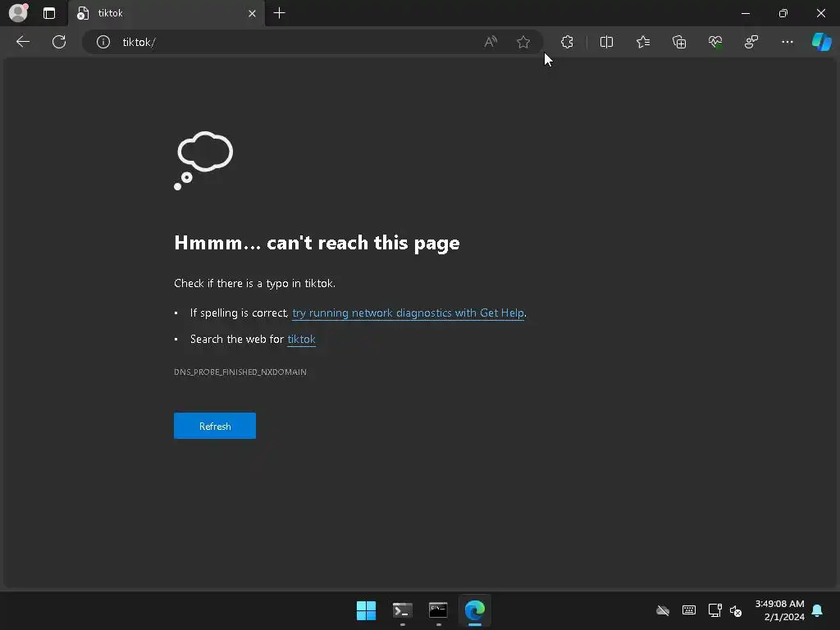Select the tiktok browser tab
This screenshot has height=630, width=840.
[166, 13]
